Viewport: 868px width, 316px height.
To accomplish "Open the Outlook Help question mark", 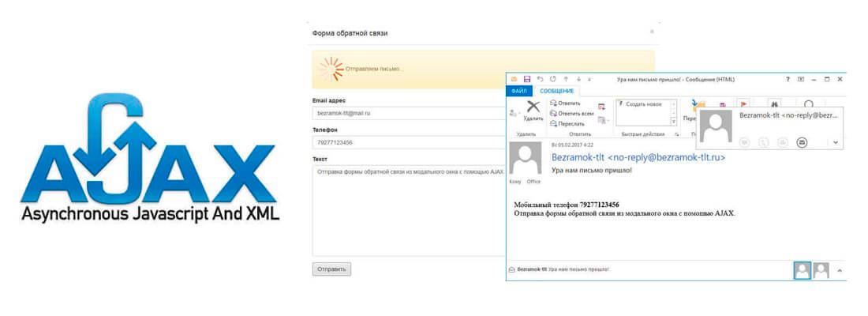I will click(x=788, y=79).
